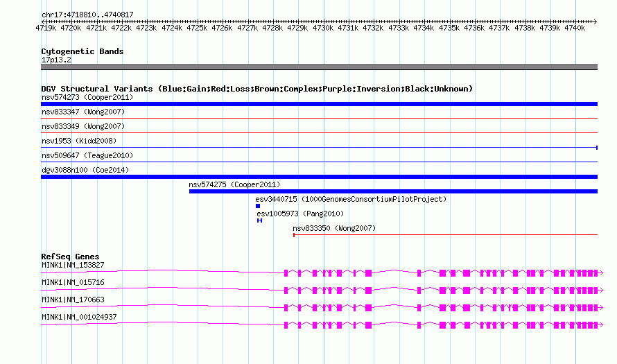Click the nsv833347 (Wong2007) label

click(x=83, y=112)
